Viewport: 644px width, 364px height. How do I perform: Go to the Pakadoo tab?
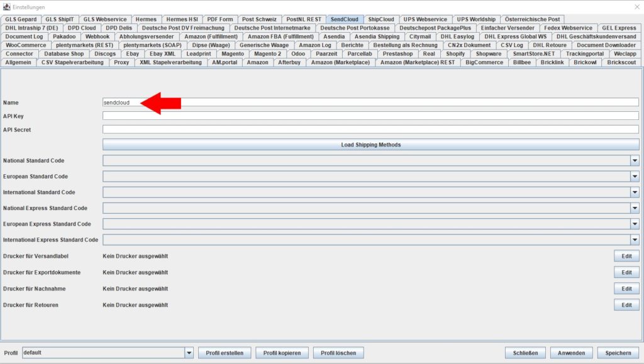click(64, 36)
